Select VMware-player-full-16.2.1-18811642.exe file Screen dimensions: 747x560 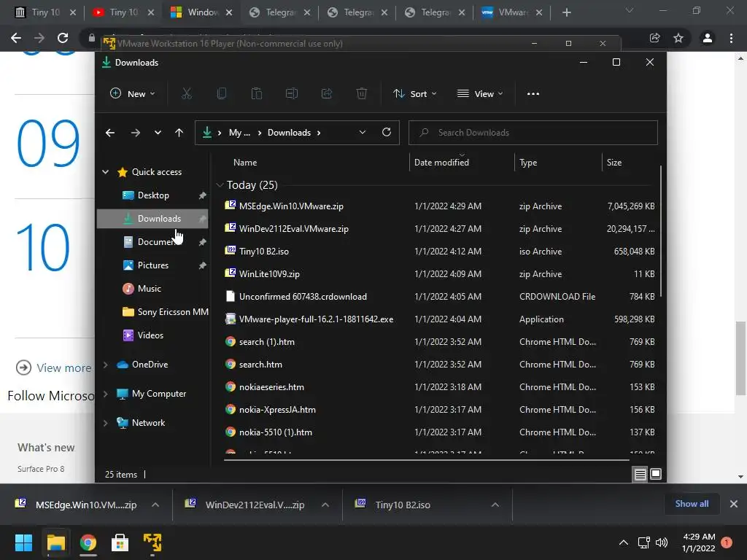click(316, 319)
